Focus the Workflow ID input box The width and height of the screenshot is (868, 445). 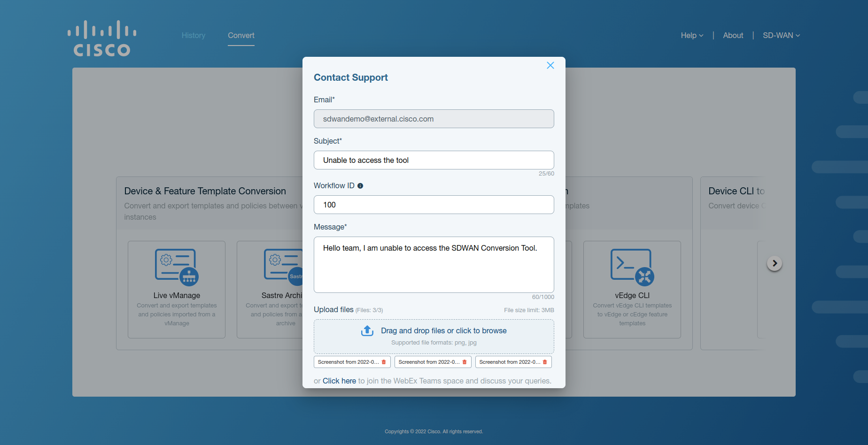pos(434,205)
